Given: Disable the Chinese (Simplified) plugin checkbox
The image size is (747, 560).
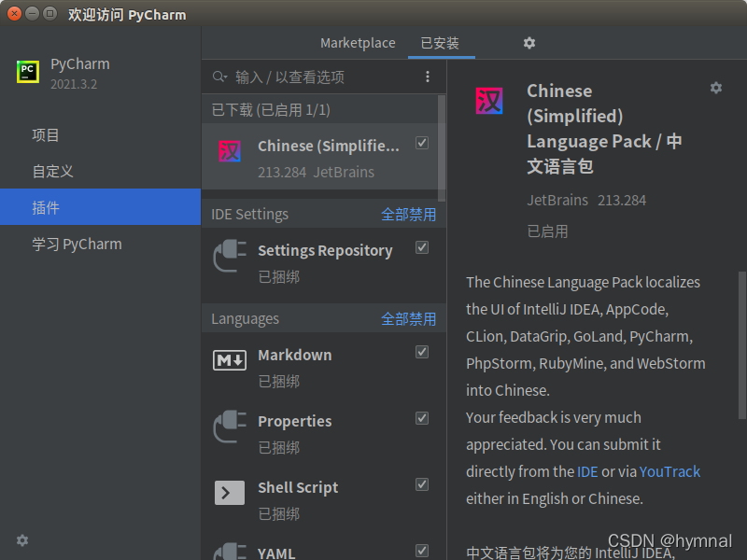Looking at the screenshot, I should pos(422,143).
